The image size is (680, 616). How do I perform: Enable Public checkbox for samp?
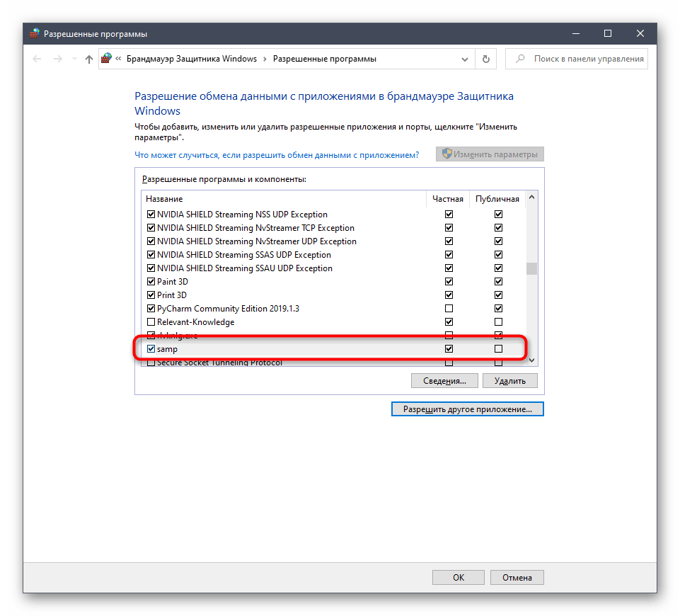(498, 349)
